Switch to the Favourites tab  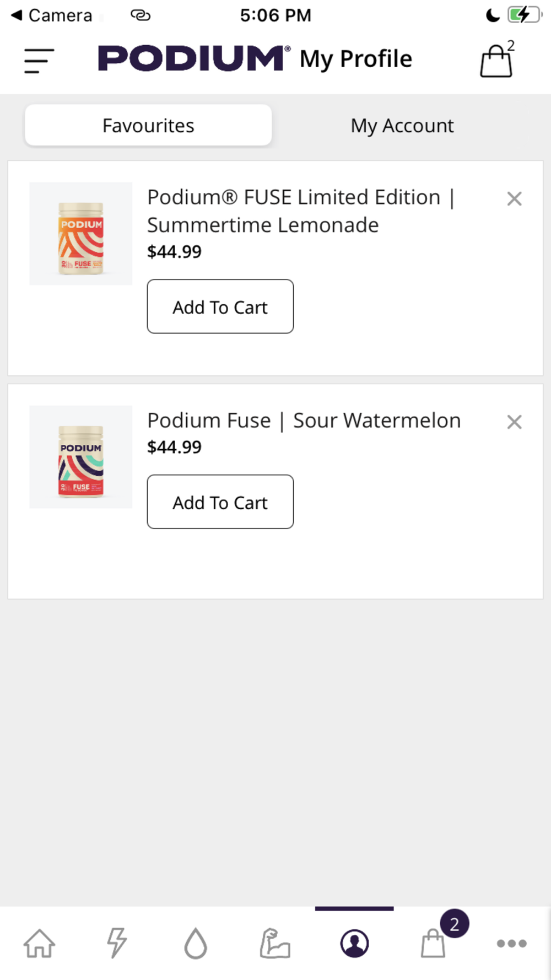[148, 126]
